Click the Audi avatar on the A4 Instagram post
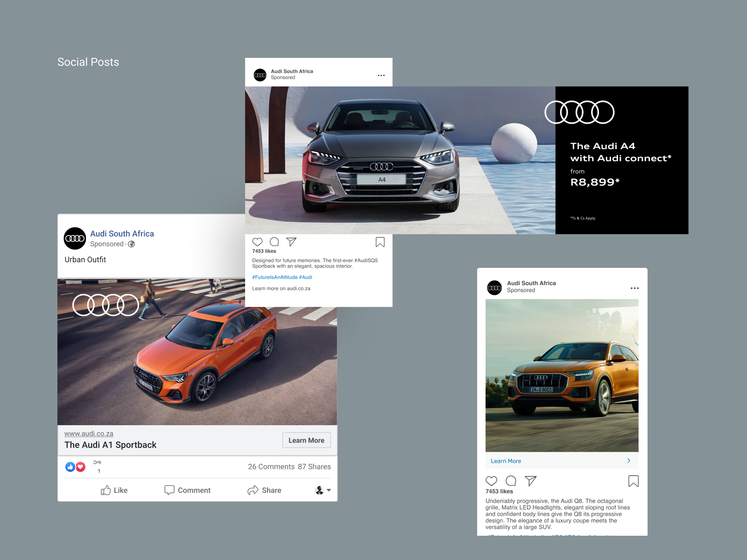 260,75
